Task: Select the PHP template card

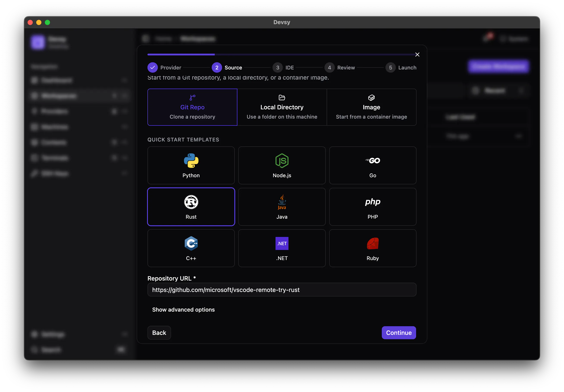Action: [373, 207]
